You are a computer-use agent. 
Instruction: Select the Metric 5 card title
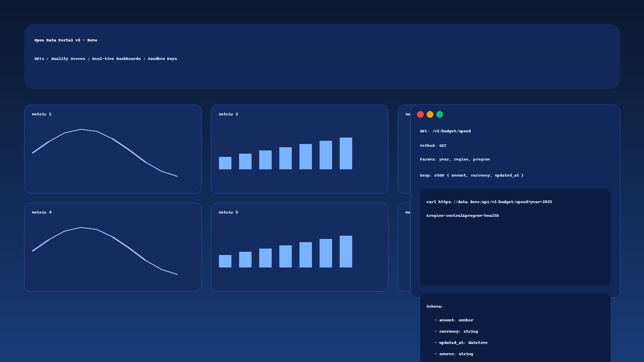(x=228, y=212)
